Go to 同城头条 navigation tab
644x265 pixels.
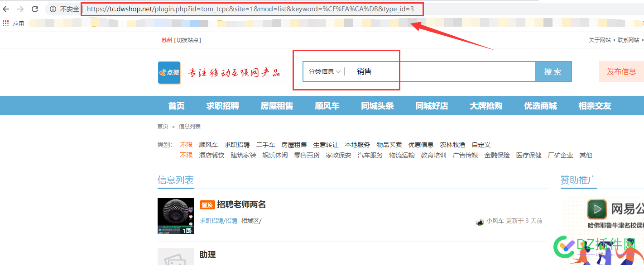pyautogui.click(x=377, y=106)
